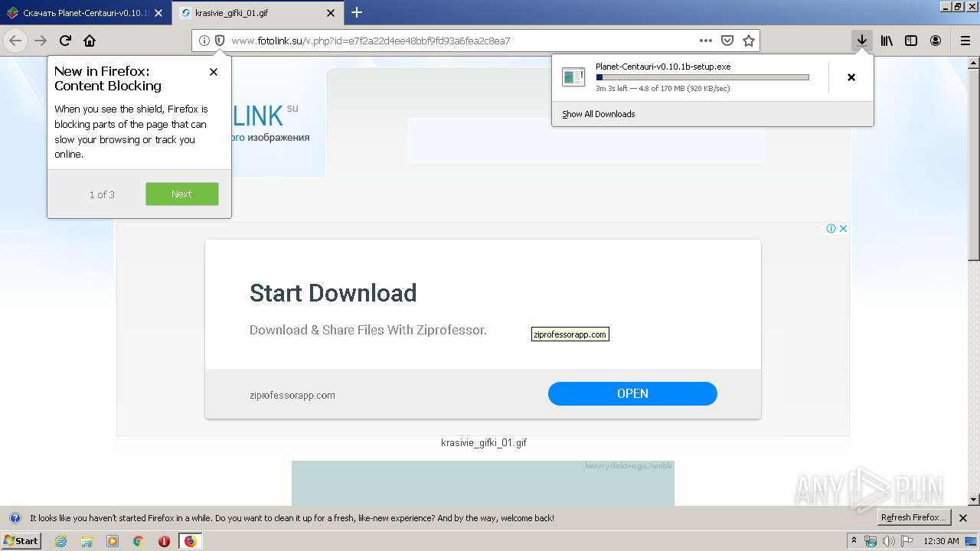Open the Library toolbar icon
The image size is (980, 551).
887,41
